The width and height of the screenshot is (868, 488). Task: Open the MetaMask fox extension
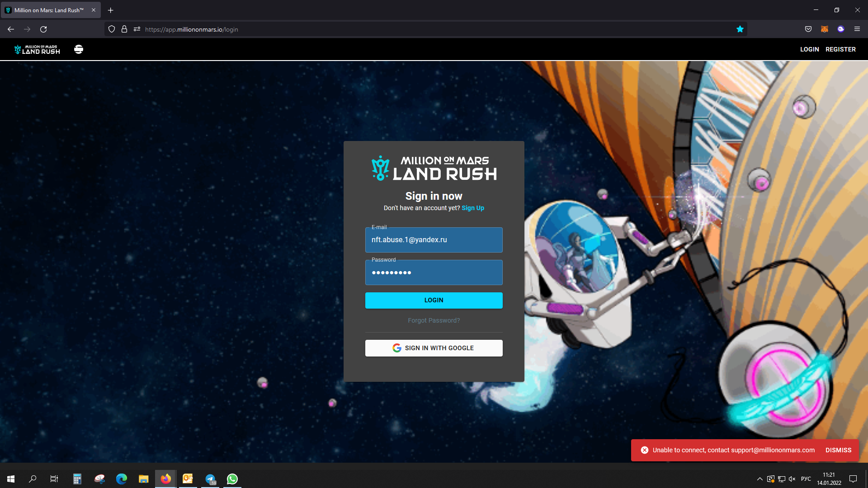point(825,29)
